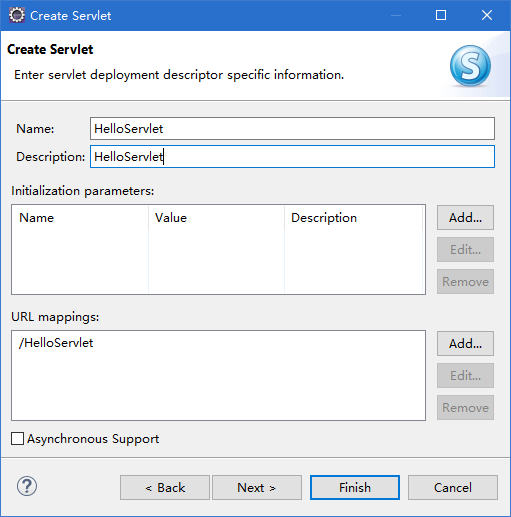Click the Value column header

tap(216, 218)
